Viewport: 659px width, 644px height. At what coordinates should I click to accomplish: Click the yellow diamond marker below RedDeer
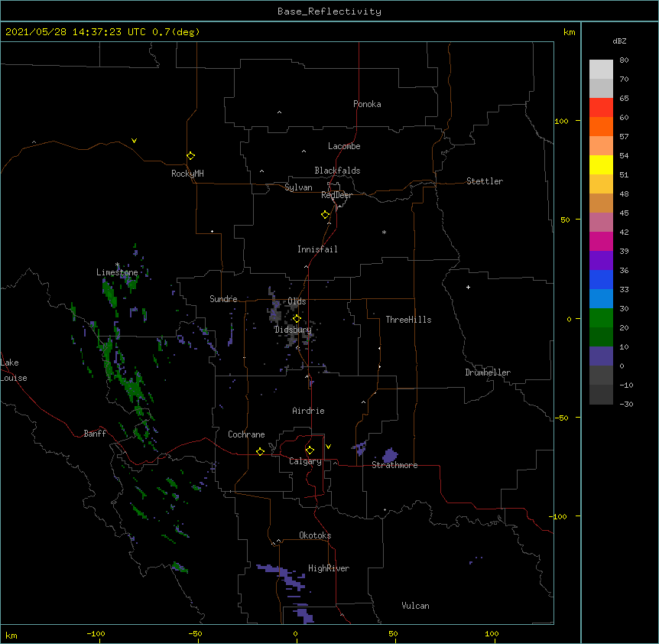point(325,215)
